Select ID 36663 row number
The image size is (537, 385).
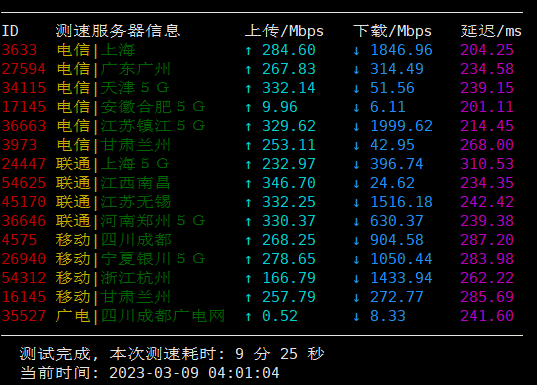tap(24, 126)
